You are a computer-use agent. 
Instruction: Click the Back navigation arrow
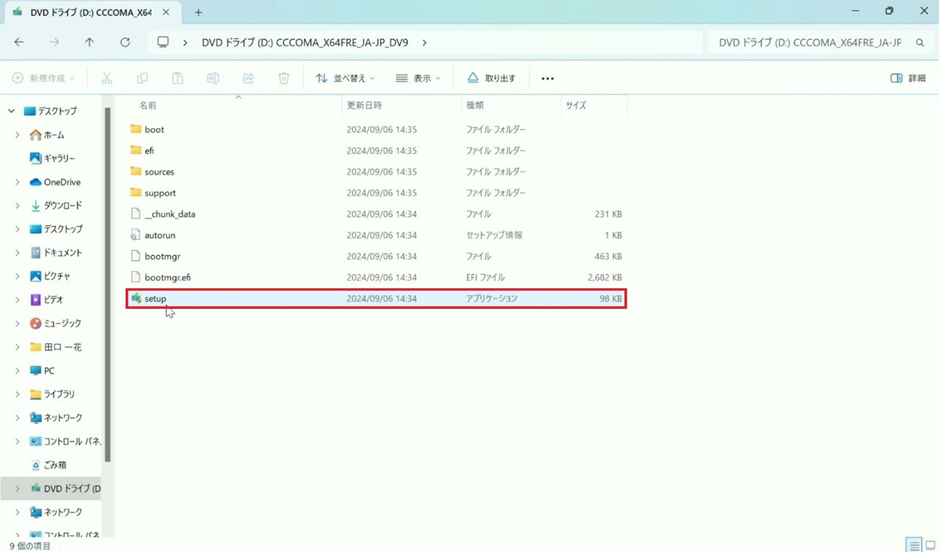[19, 43]
